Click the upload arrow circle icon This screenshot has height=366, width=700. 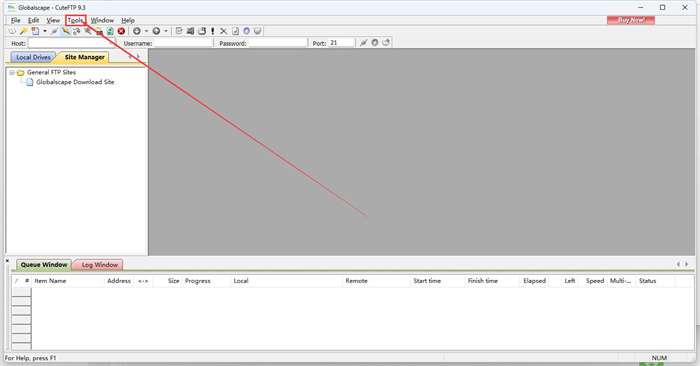click(156, 31)
